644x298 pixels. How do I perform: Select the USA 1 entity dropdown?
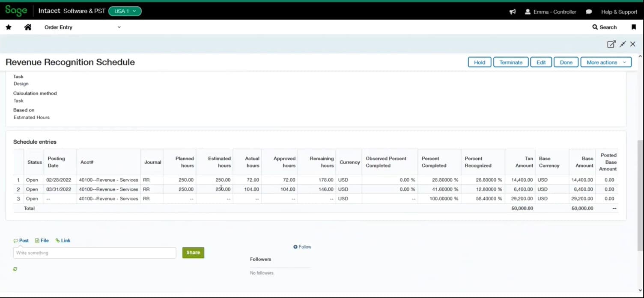click(x=125, y=11)
